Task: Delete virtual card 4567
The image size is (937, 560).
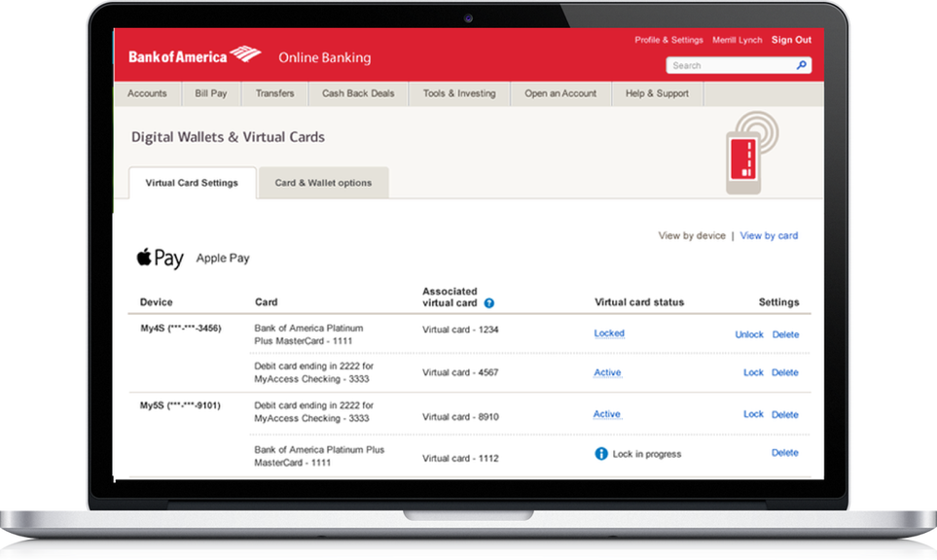Action: (x=785, y=372)
